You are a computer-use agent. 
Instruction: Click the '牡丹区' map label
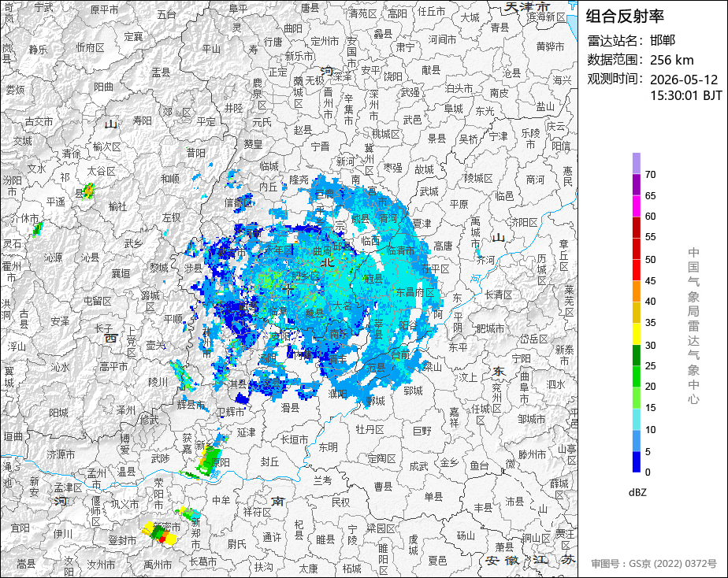(x=370, y=429)
